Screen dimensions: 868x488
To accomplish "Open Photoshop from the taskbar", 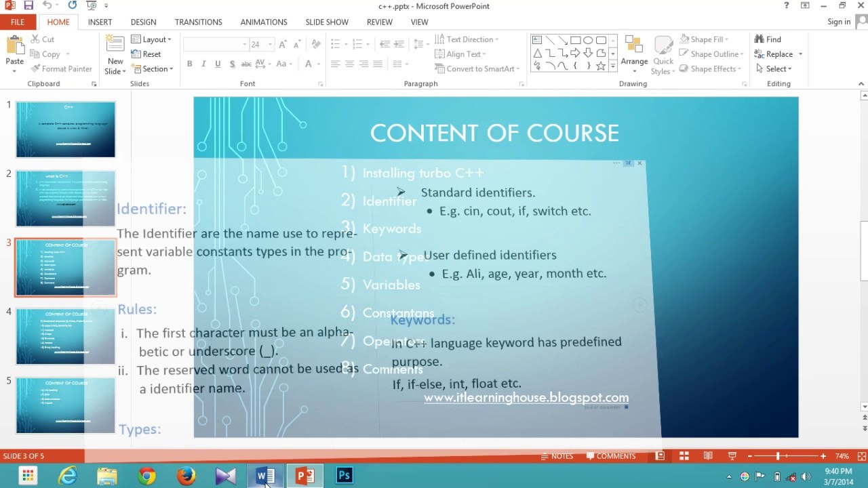I will 344,476.
